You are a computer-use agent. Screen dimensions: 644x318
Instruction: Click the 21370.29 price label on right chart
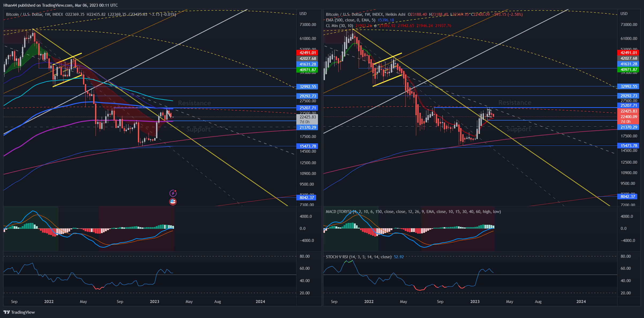628,127
